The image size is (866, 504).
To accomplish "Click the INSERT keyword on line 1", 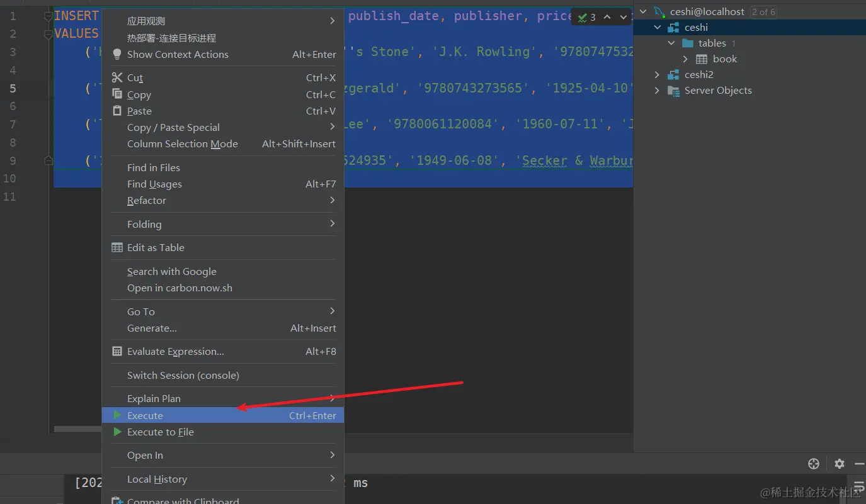I will pyautogui.click(x=77, y=16).
